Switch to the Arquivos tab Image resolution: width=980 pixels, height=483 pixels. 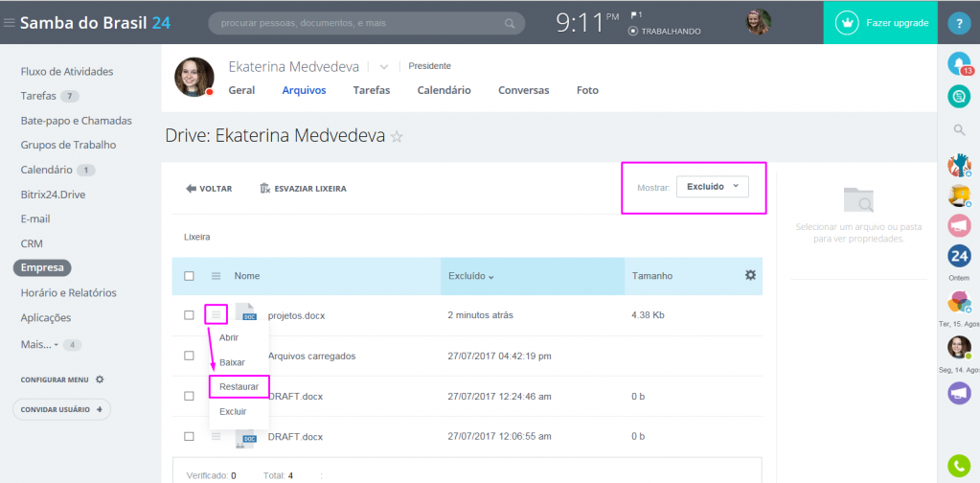point(304,90)
